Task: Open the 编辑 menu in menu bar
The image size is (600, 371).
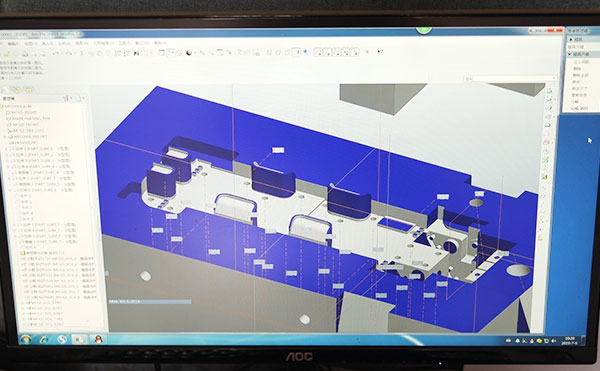Action: click(x=13, y=43)
